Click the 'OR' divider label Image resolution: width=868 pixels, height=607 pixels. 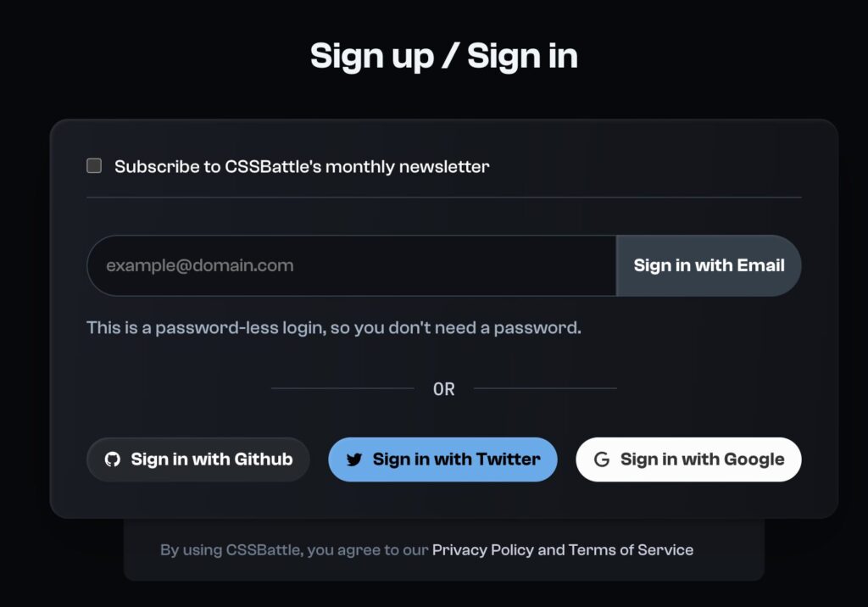[444, 389]
